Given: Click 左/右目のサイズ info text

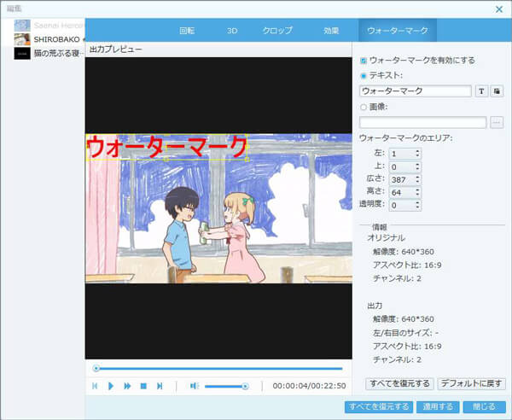Looking at the screenshot, I should (405, 333).
